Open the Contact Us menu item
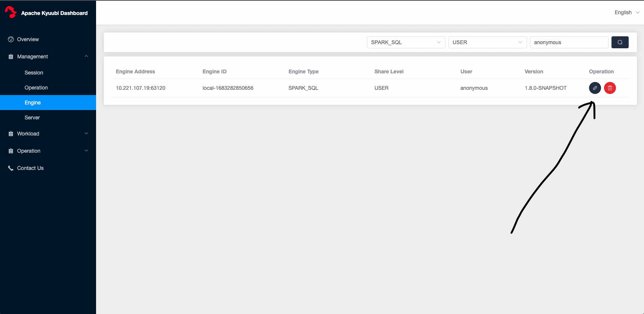The image size is (644, 314). 48,168
